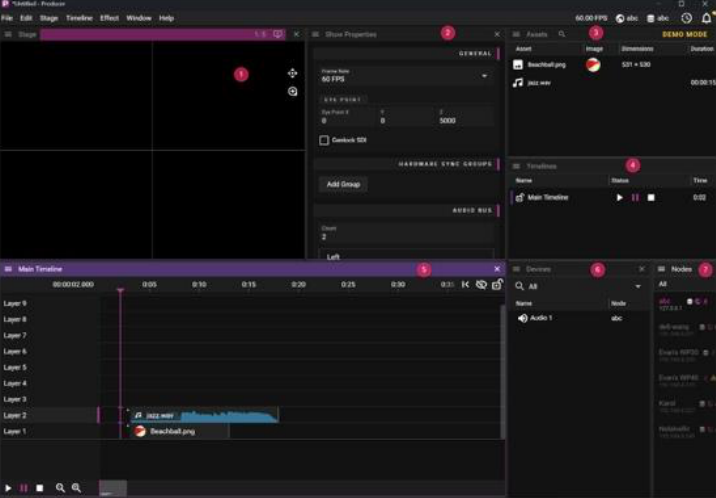Click the globe abc indicator in top bar

pyautogui.click(x=626, y=18)
